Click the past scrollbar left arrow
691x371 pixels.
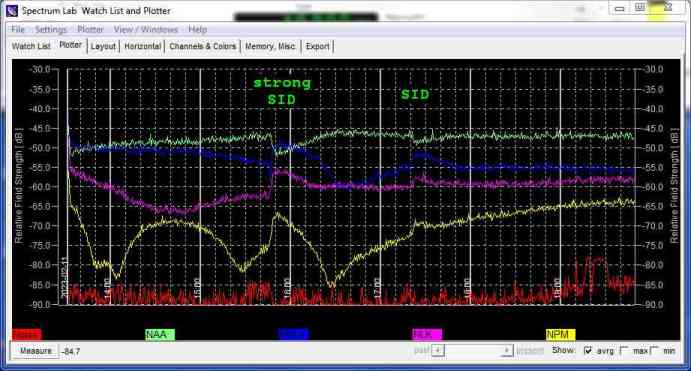438,351
